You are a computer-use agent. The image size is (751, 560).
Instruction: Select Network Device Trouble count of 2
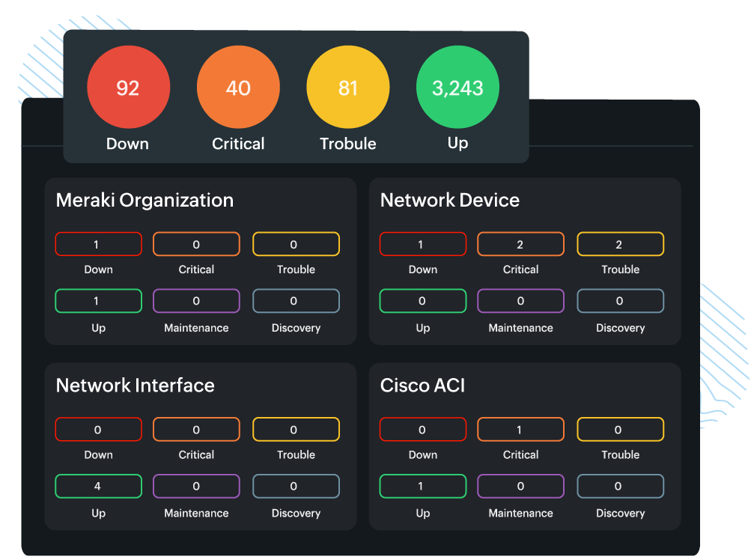(x=620, y=244)
